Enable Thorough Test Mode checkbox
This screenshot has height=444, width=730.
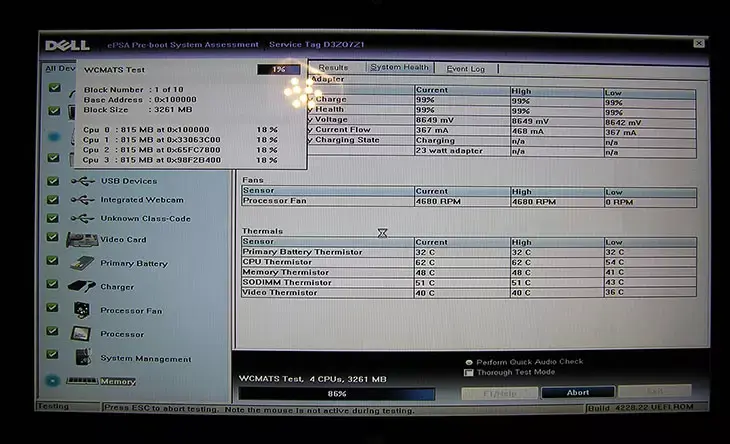point(469,373)
